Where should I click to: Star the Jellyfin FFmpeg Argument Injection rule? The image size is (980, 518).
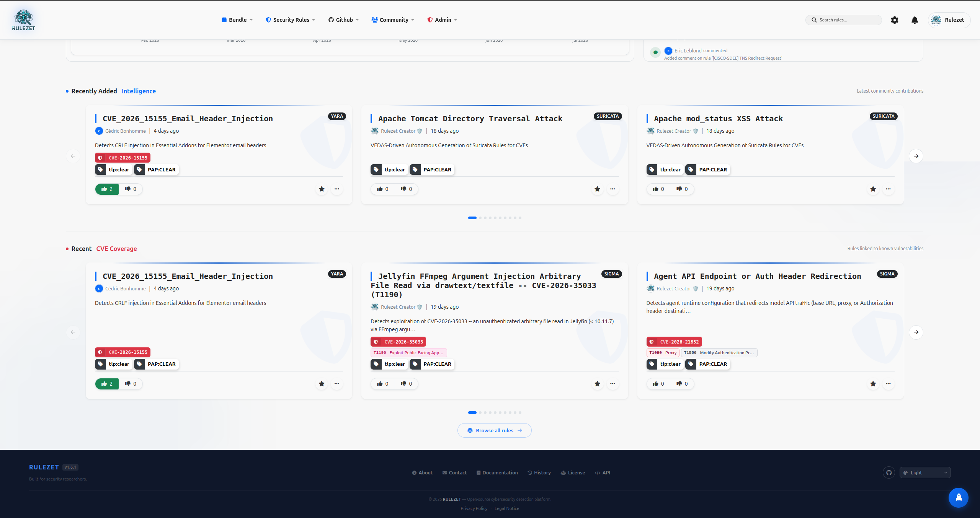pyautogui.click(x=597, y=384)
